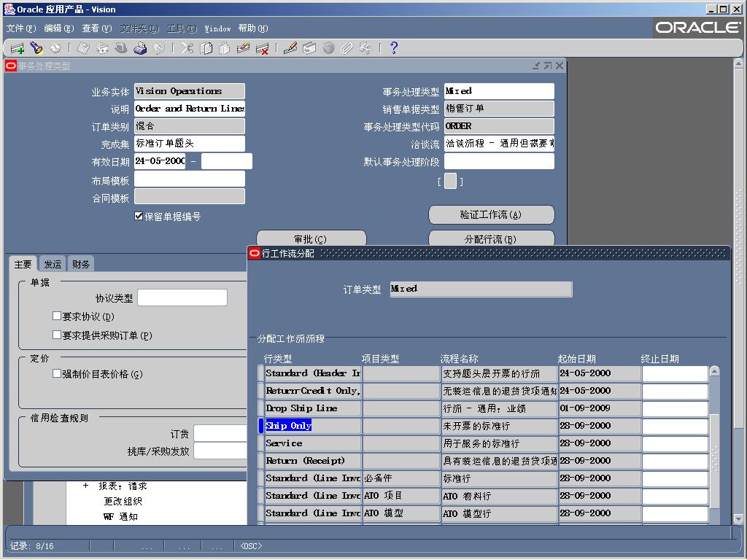
Task: Click up arrow of main window scrollbar
Action: click(738, 63)
